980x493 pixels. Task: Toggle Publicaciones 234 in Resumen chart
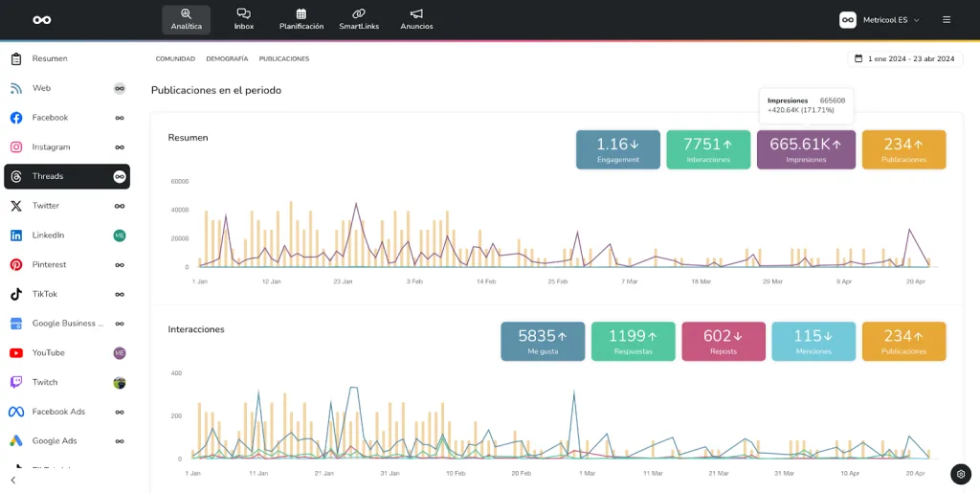click(903, 149)
